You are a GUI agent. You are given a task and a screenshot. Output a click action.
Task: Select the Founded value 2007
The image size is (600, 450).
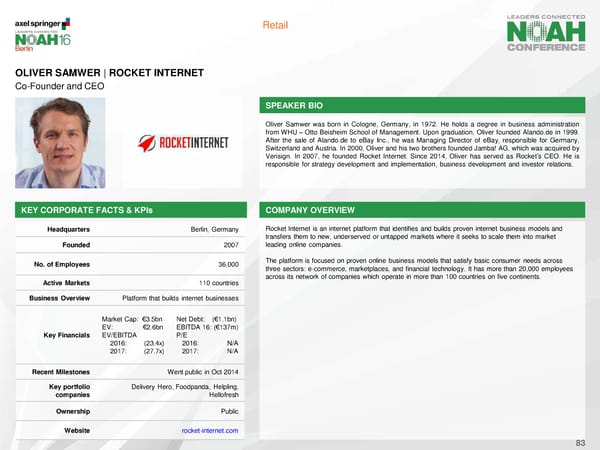tap(230, 244)
